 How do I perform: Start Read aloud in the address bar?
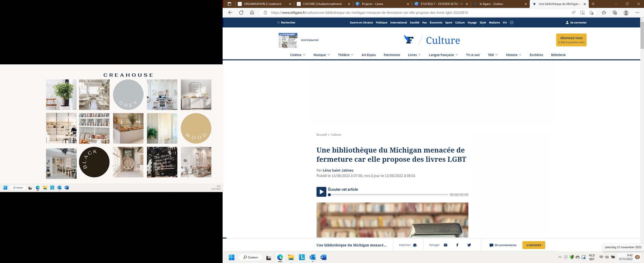(x=574, y=13)
